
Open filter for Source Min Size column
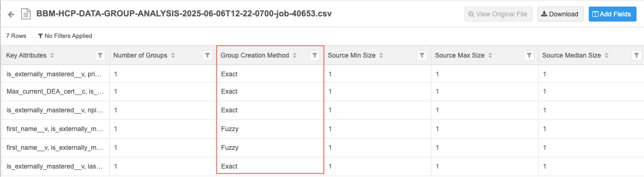[x=422, y=55]
